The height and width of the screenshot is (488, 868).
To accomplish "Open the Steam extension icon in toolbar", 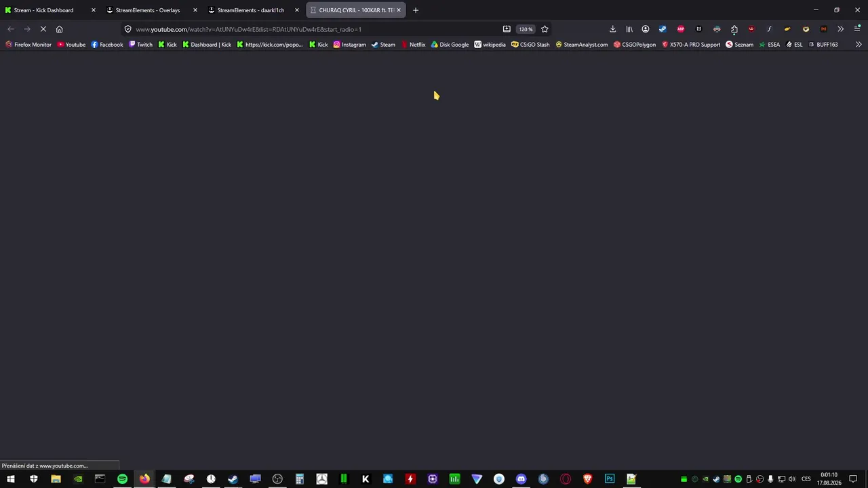I will 663,29.
